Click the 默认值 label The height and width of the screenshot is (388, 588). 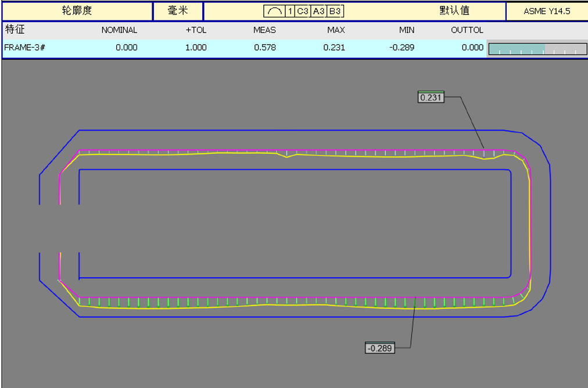tap(454, 11)
